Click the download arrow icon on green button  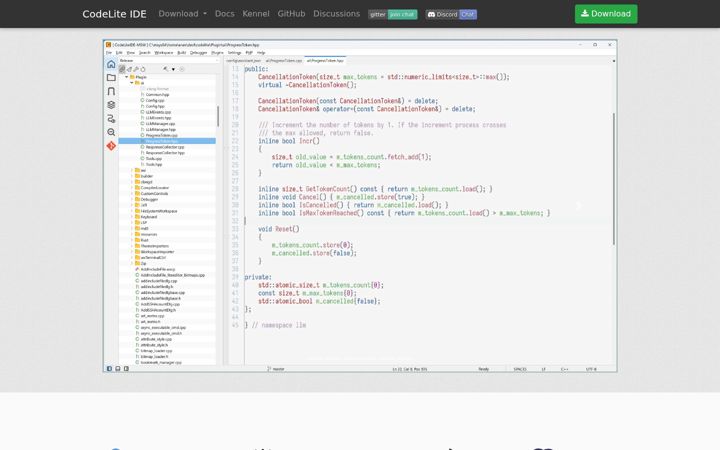point(585,13)
